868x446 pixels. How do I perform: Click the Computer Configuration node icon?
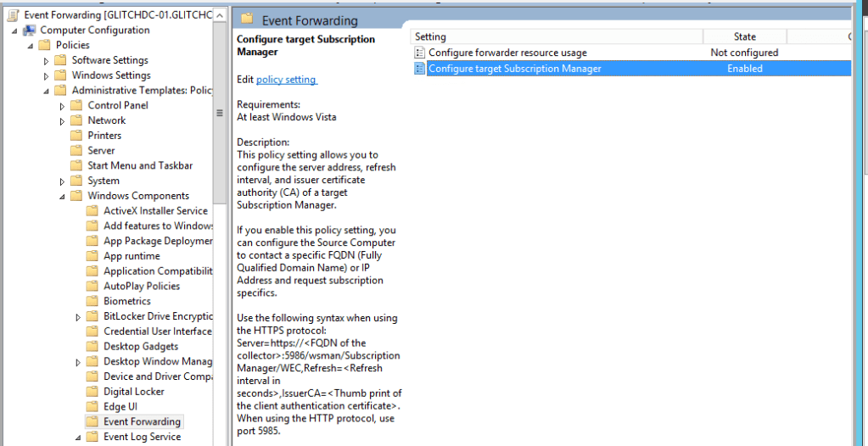click(30, 31)
